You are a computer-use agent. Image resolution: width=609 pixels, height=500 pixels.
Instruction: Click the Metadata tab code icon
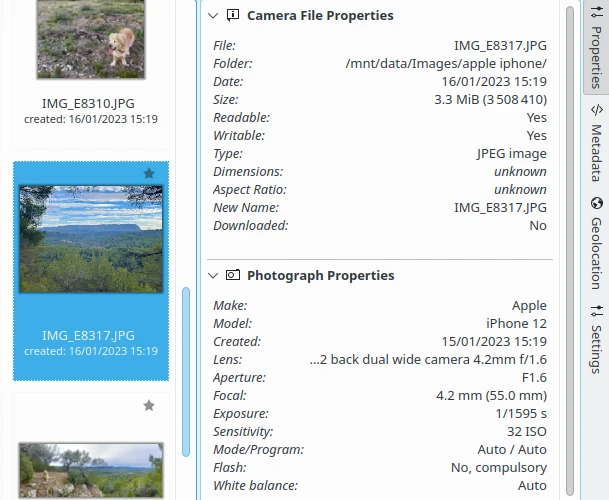click(x=596, y=109)
